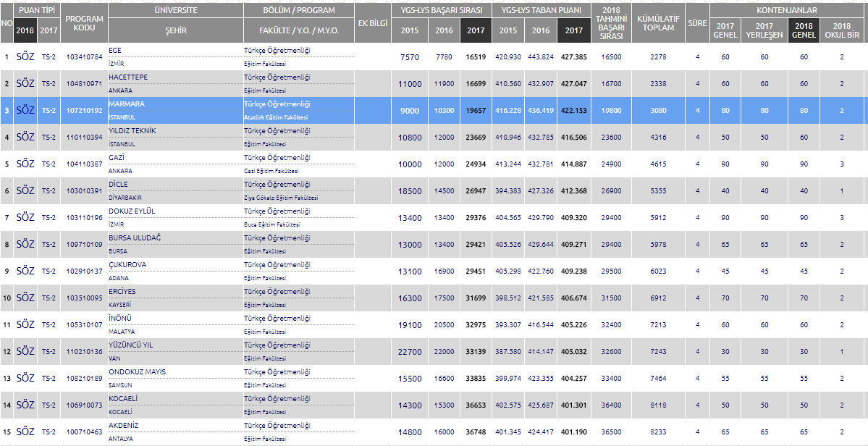Click the 2017 YERLEŞEN column header
868x446 pixels.
coord(764,30)
